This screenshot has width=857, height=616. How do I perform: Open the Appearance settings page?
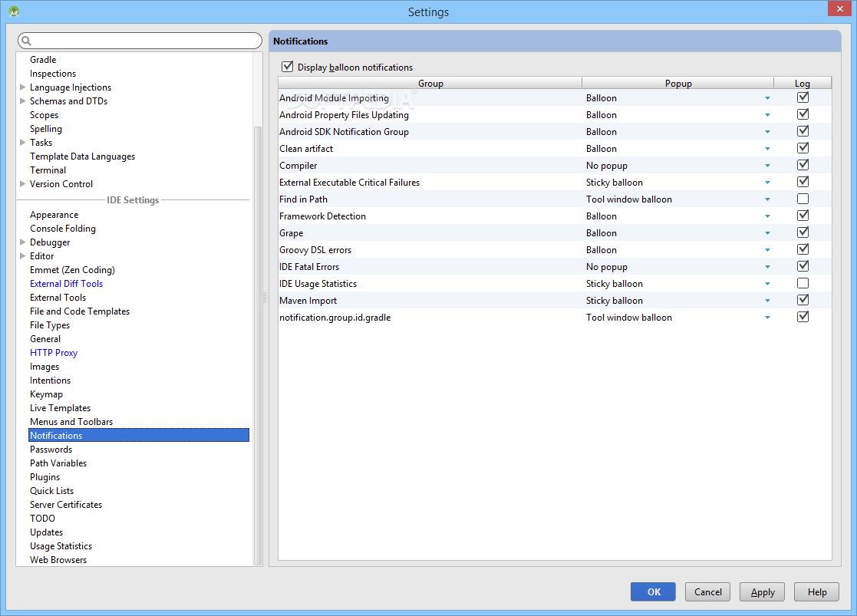[54, 215]
